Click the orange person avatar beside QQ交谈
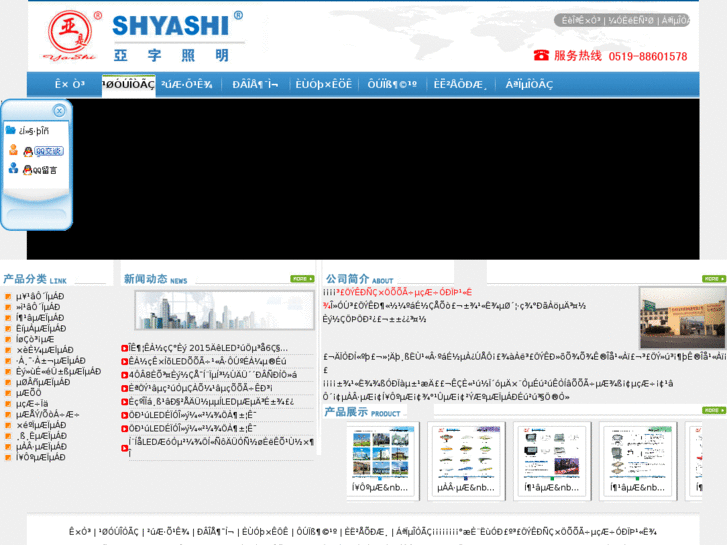 point(13,150)
